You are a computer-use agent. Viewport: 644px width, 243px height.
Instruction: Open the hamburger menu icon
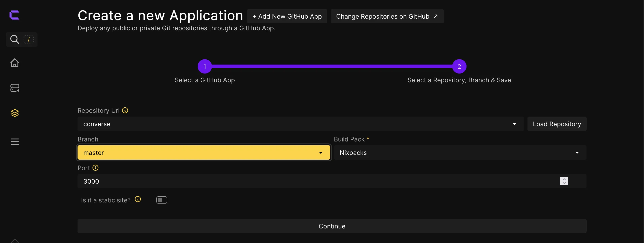point(15,142)
